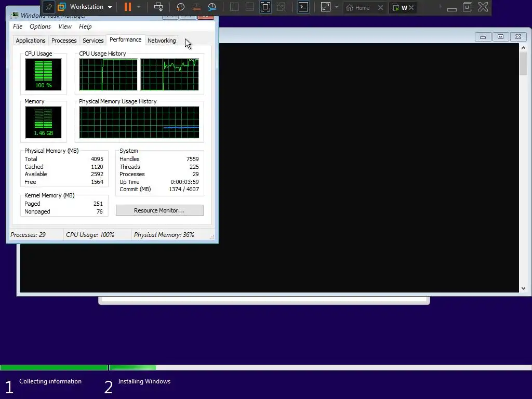Switch to the Networking tab
532x399 pixels.
pos(162,41)
